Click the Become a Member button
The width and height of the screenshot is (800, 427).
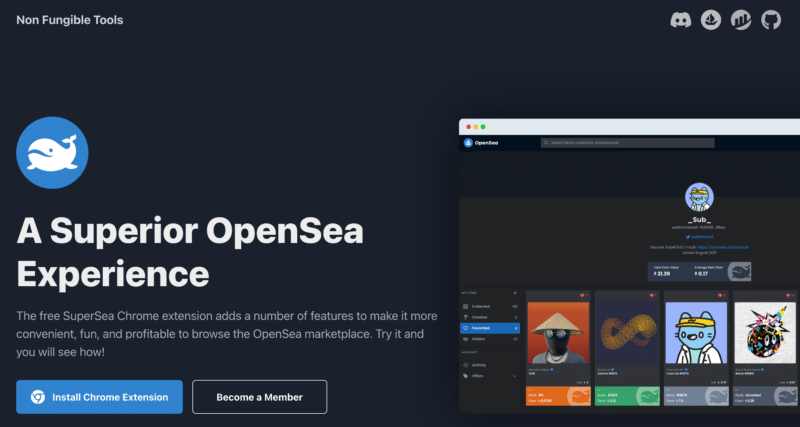(x=260, y=397)
